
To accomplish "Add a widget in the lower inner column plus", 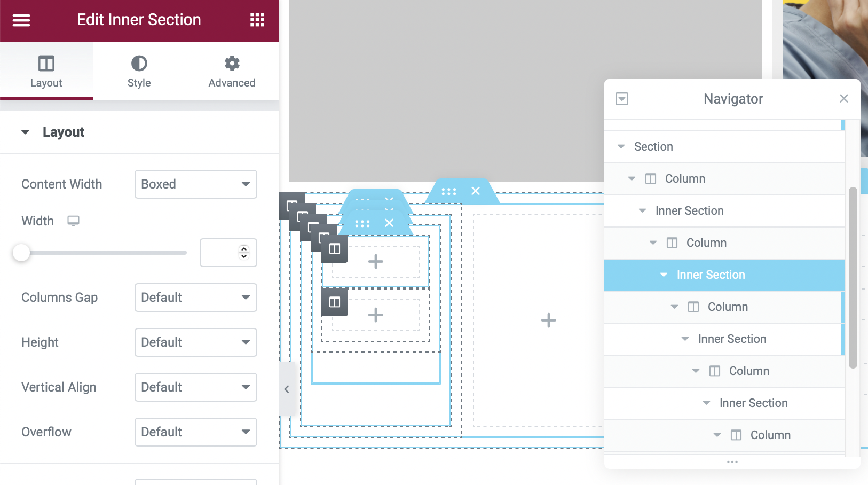I will pos(376,315).
